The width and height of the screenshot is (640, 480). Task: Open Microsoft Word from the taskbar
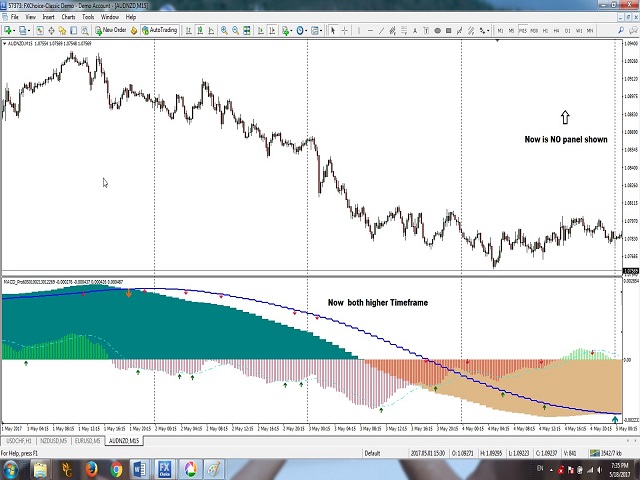pyautogui.click(x=140, y=469)
